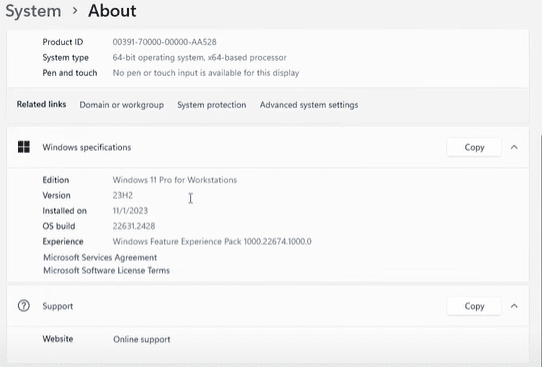The height and width of the screenshot is (367, 542).
Task: Click the Website label
Action: [58, 339]
